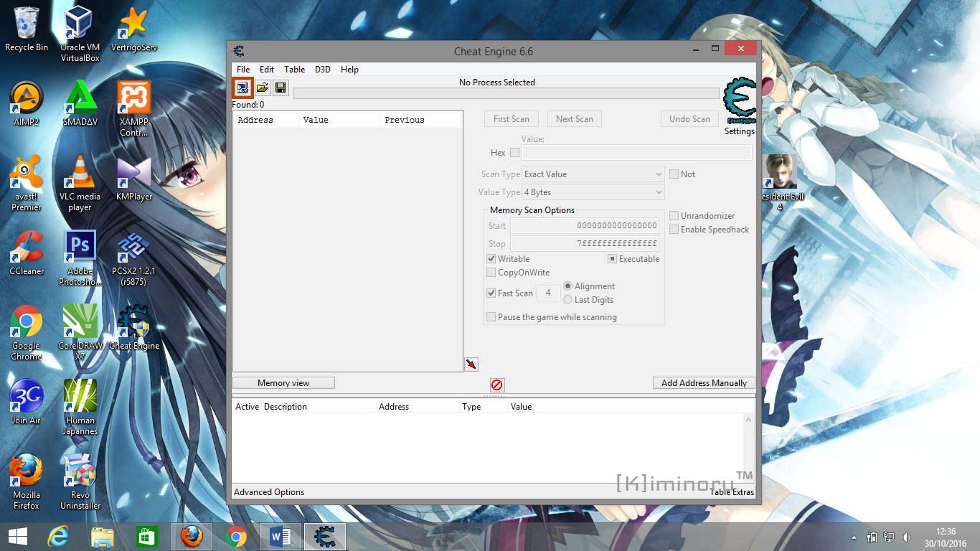Click Add Address Manually
Screen dimensions: 980x551
click(x=703, y=382)
